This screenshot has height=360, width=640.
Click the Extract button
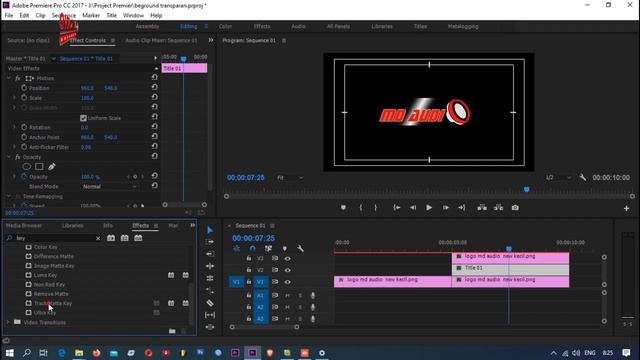point(498,208)
